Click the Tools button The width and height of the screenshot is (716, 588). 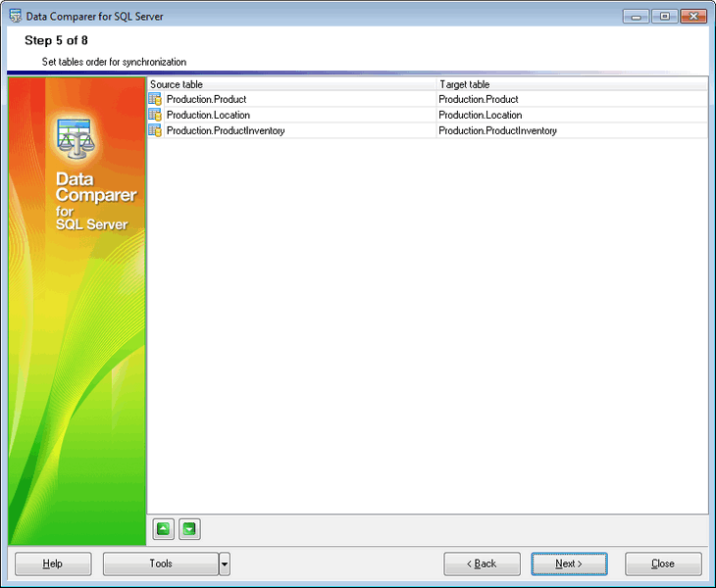(x=161, y=563)
